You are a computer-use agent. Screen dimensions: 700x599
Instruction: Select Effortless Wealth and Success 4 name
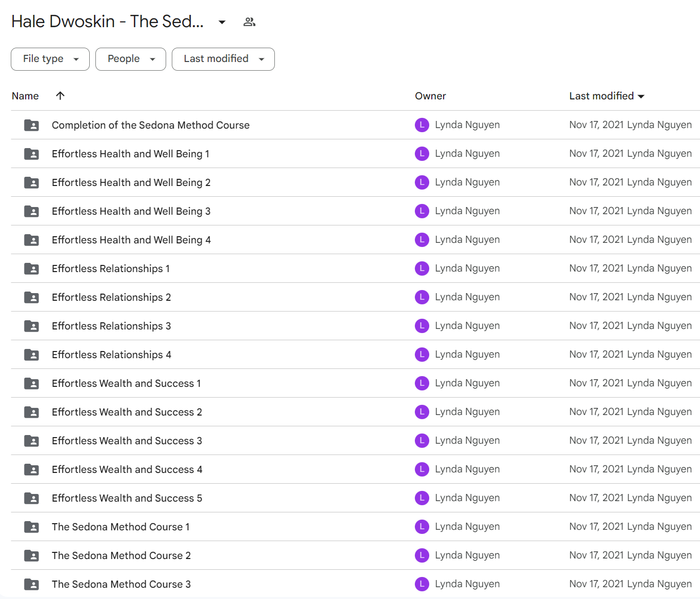127,469
